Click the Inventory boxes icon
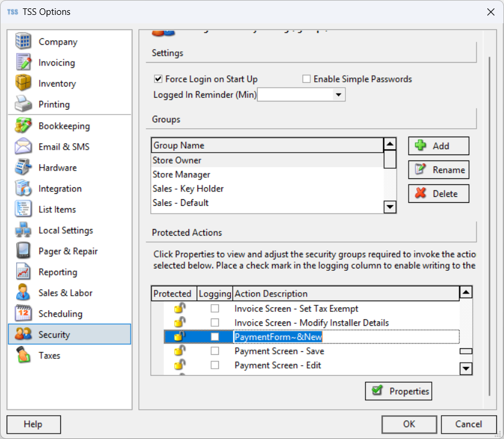Viewport: 504px width, 439px height. [x=23, y=84]
